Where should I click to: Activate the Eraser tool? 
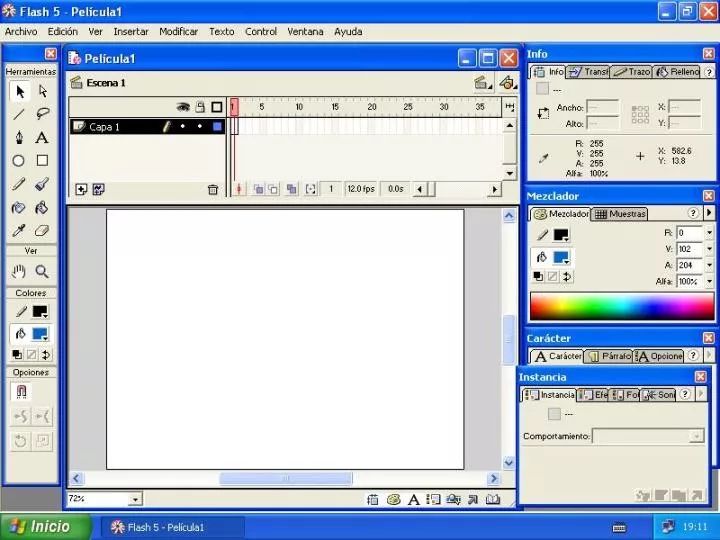pyautogui.click(x=42, y=231)
